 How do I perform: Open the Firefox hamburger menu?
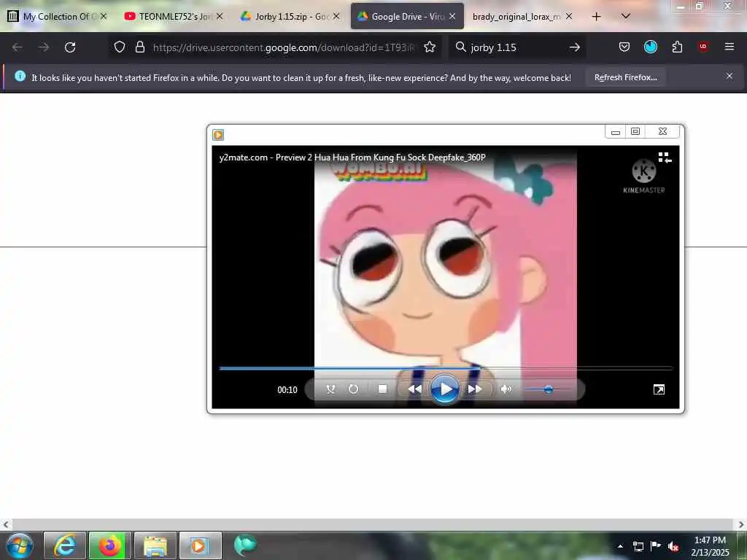coord(729,47)
